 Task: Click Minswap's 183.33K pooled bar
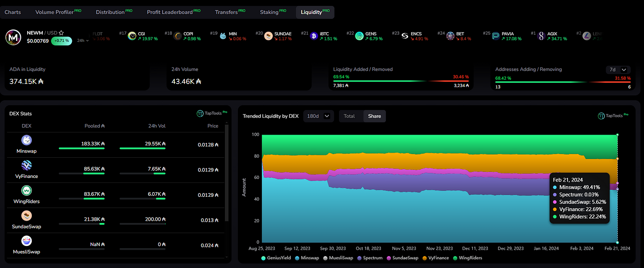(82, 148)
